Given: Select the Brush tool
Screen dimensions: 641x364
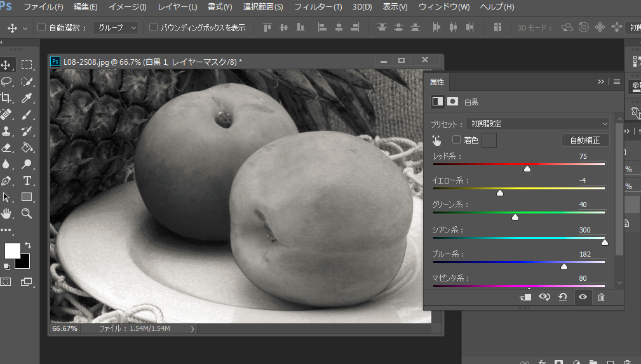Looking at the screenshot, I should pyautogui.click(x=27, y=114).
